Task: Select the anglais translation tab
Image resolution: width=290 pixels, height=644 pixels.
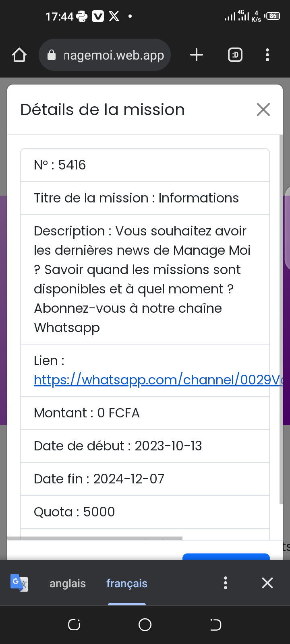Action: point(68,583)
